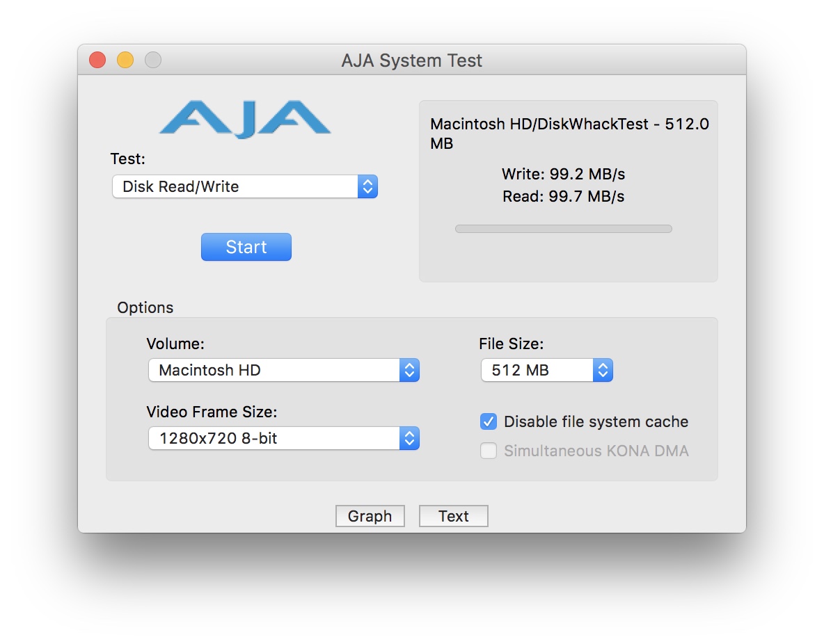
Task: Switch to the Text view
Action: [454, 516]
